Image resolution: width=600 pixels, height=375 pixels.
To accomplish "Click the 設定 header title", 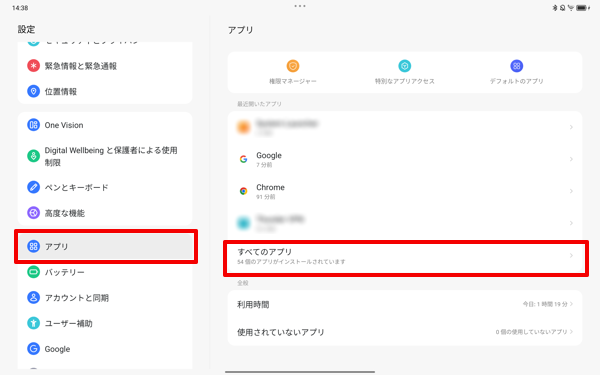I will click(26, 29).
